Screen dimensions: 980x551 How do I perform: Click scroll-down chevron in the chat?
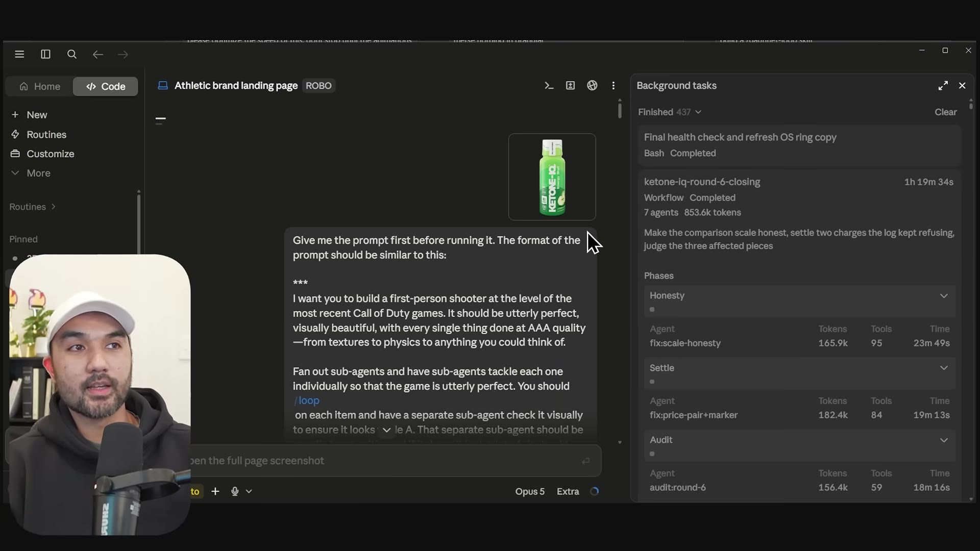point(386,430)
